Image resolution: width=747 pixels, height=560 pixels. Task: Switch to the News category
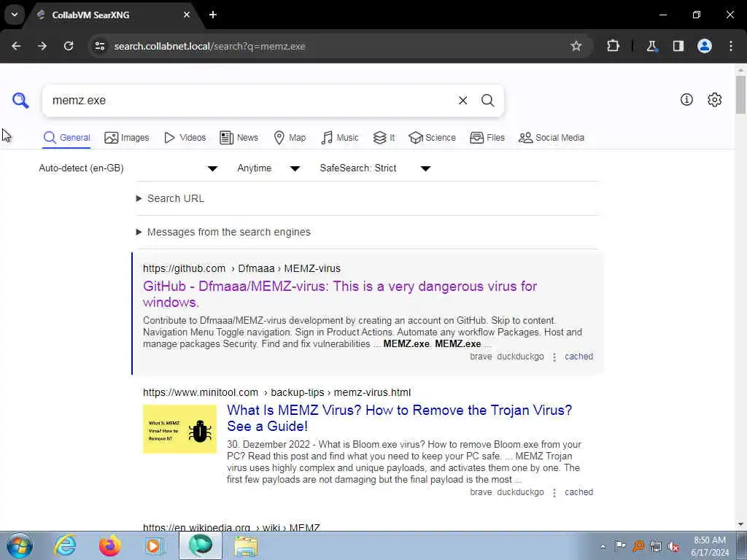pos(239,138)
